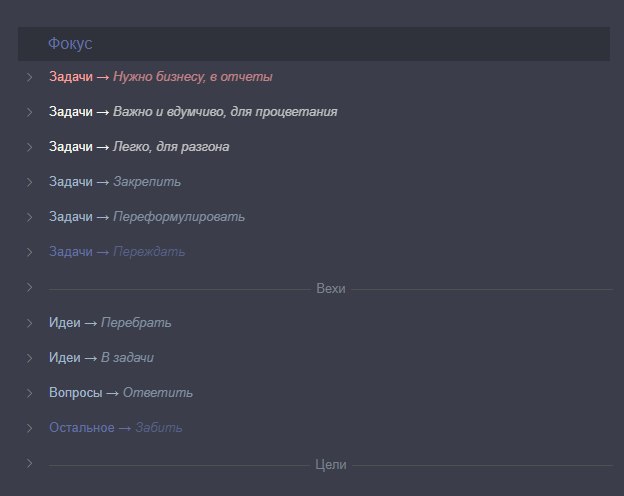This screenshot has width=624, height=496.
Task: Select the 'Идеи → Перебрать' item
Action: pos(110,322)
